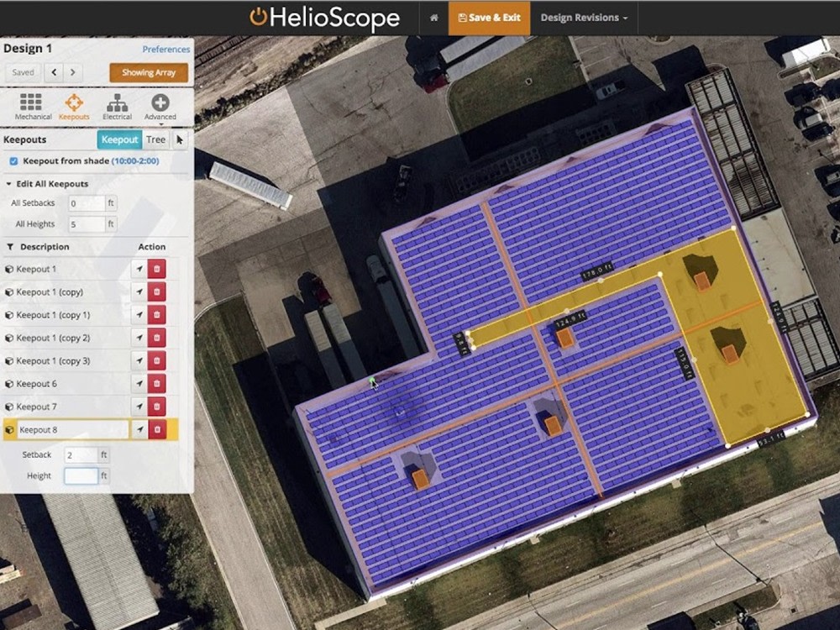
Task: Open Design Revisions dropdown
Action: pos(584,18)
